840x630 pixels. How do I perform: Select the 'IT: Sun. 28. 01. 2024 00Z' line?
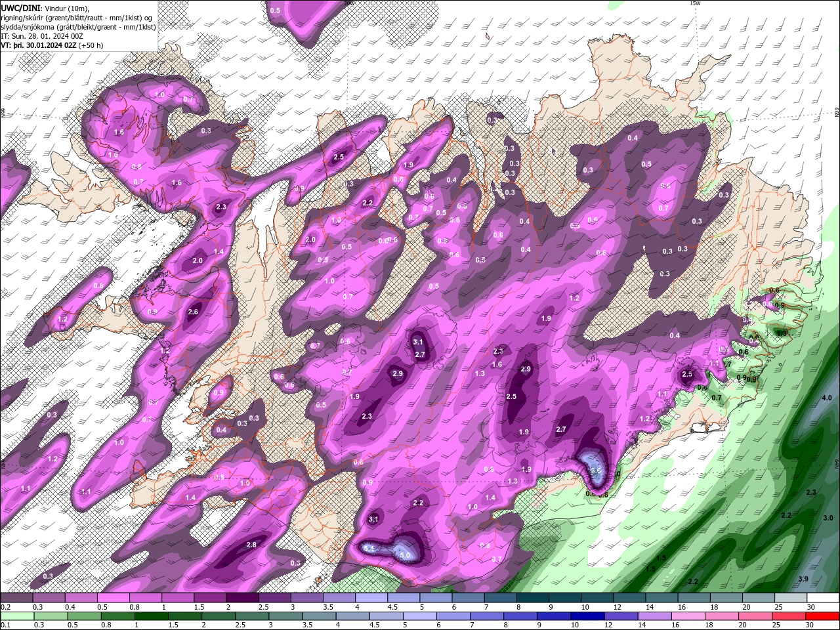(42, 36)
